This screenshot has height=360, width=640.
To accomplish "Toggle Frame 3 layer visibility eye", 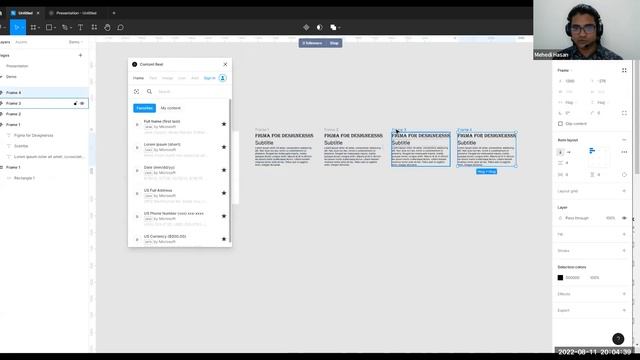I will point(82,103).
